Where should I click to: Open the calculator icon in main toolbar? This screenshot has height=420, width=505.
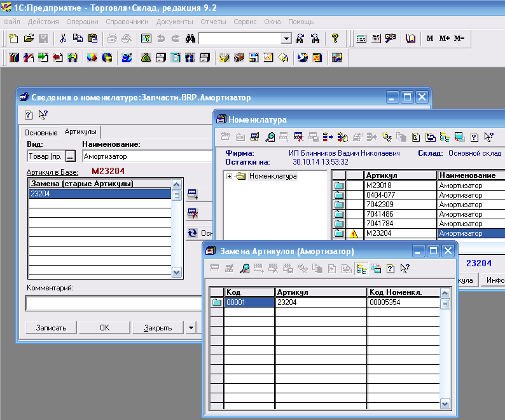point(361,39)
